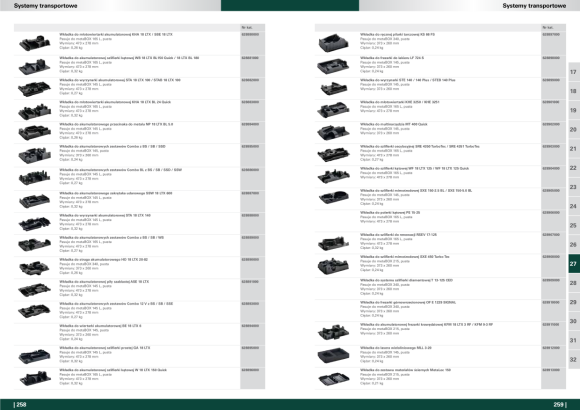Screen dimensions: 580x410
Task: Switch to chapter tab 23
Action: 574,187
